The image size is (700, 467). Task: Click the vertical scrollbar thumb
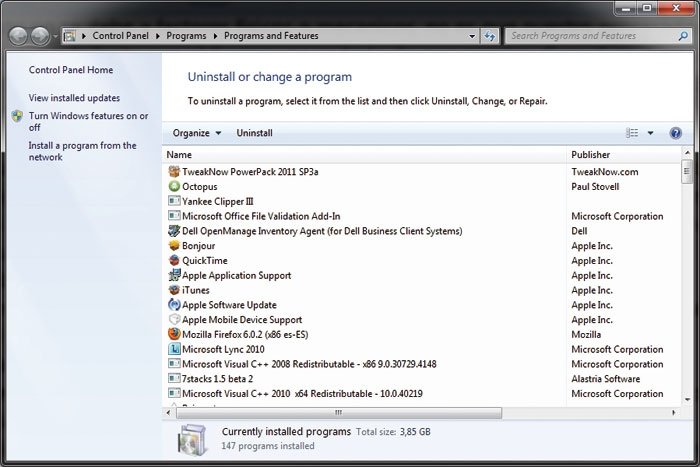tap(687, 172)
